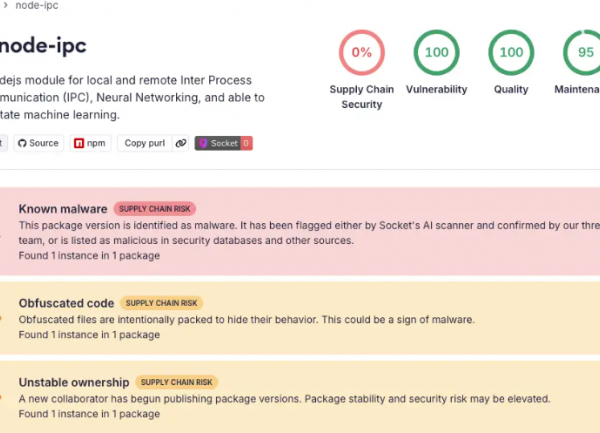Screen dimensions: 600x433
Task: Select the 0% Supply Chain Security score circle
Action: 362,52
